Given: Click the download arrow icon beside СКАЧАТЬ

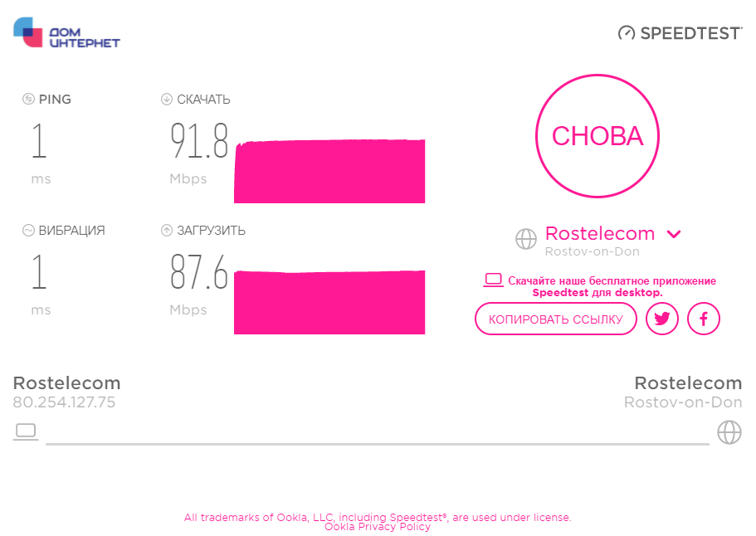Looking at the screenshot, I should tap(166, 99).
